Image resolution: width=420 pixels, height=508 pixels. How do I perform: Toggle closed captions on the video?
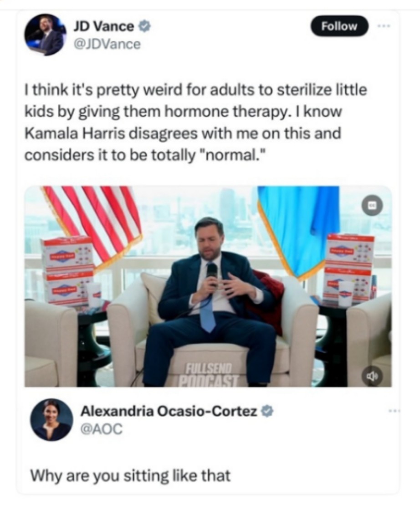pos(372,205)
